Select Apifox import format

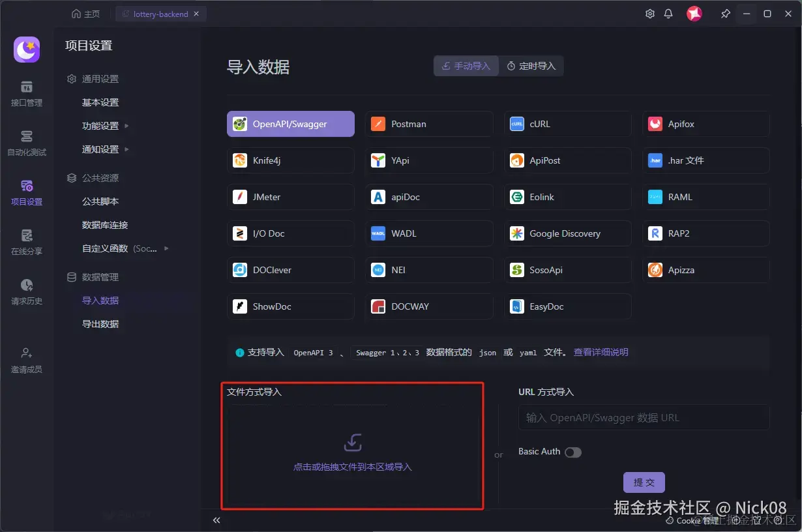point(706,124)
